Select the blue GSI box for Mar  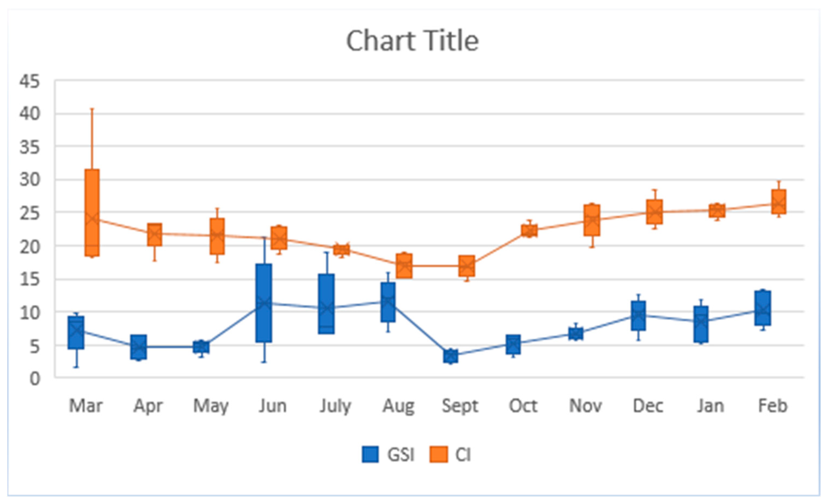coord(76,332)
